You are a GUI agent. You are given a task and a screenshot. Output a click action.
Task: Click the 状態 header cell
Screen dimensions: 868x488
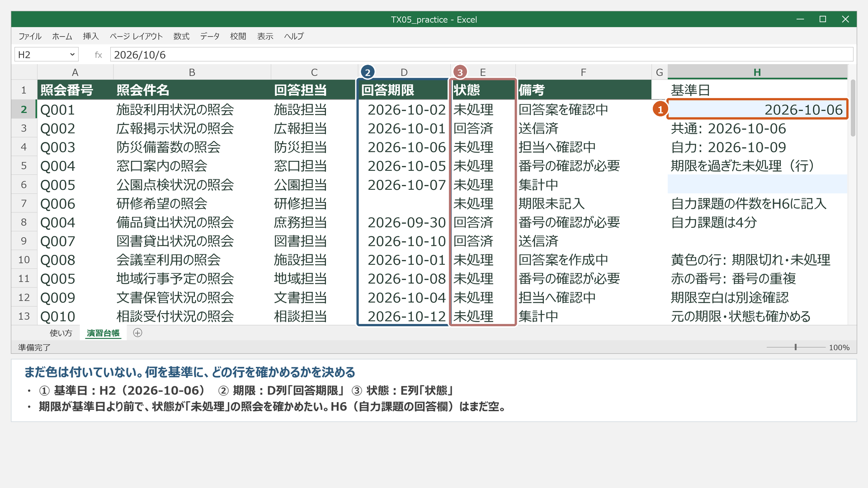[x=483, y=90]
